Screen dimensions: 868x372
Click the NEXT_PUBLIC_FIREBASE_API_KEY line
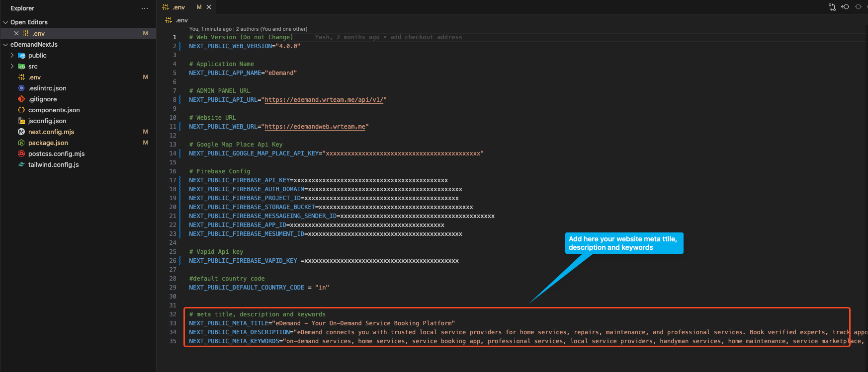[318, 180]
